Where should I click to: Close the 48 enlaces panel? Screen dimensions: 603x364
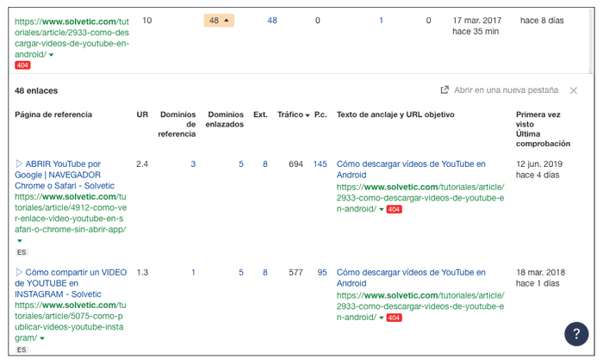coord(574,90)
